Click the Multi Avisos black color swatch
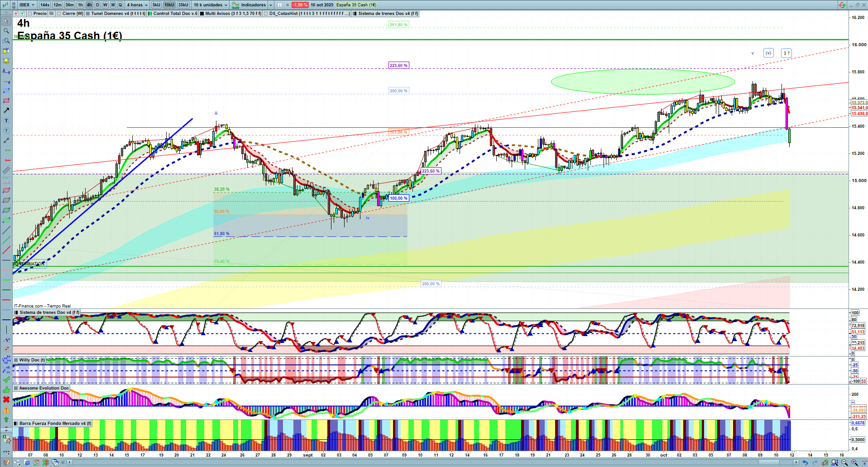The width and height of the screenshot is (868, 467). pyautogui.click(x=202, y=14)
